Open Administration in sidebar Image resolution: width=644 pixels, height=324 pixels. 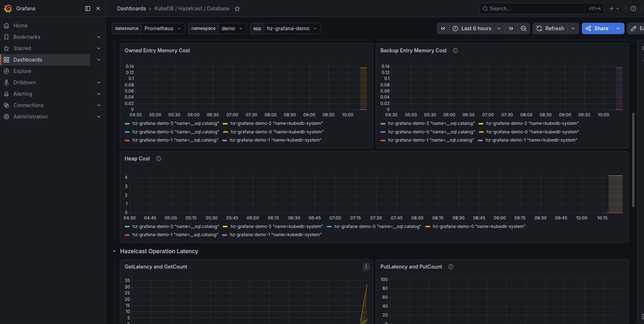point(31,117)
